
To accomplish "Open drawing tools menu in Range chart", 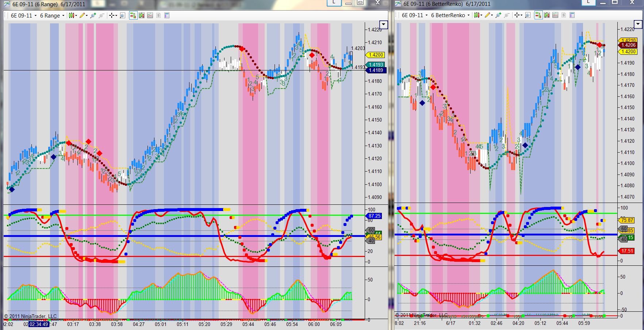I will pos(83,15).
